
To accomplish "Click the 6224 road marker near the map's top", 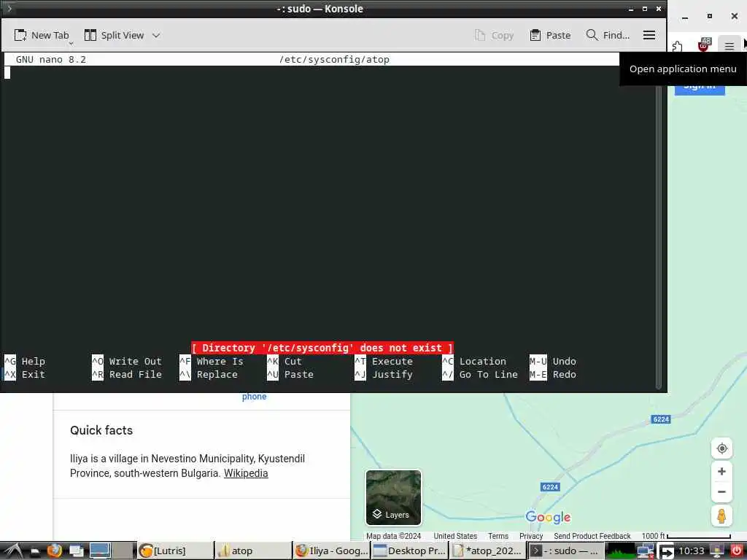I will 661,419.
